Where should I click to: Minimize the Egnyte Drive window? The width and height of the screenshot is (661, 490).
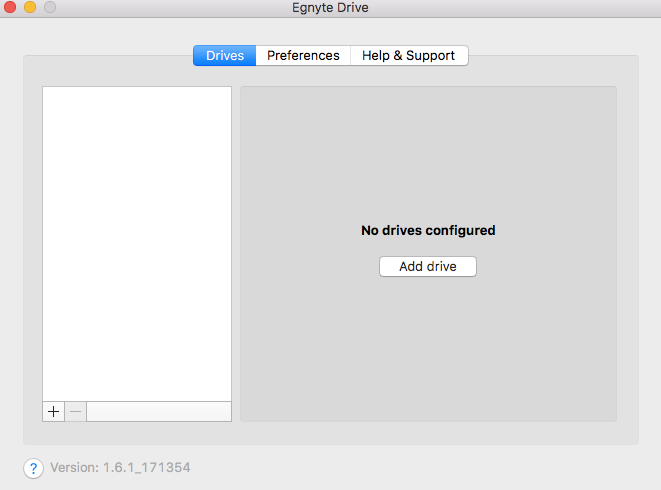pos(30,7)
